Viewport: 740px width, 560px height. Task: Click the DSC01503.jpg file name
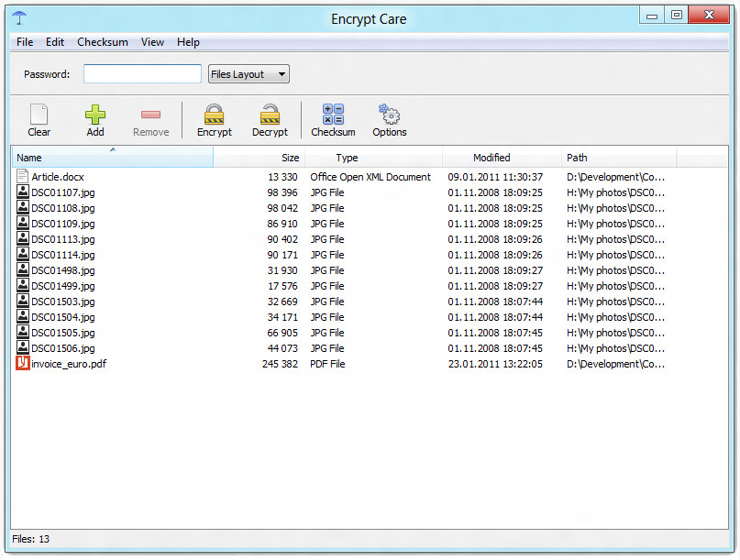[x=62, y=302]
